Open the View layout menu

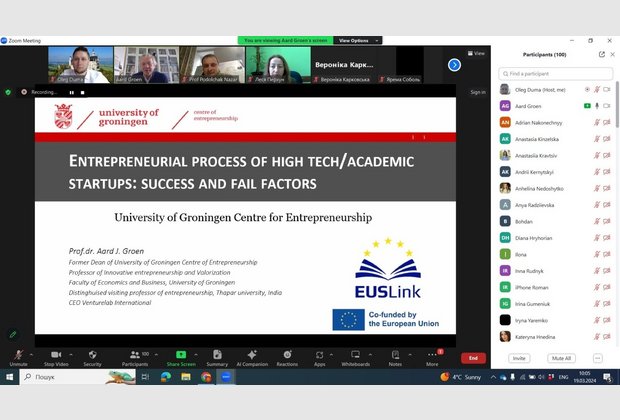click(x=476, y=53)
